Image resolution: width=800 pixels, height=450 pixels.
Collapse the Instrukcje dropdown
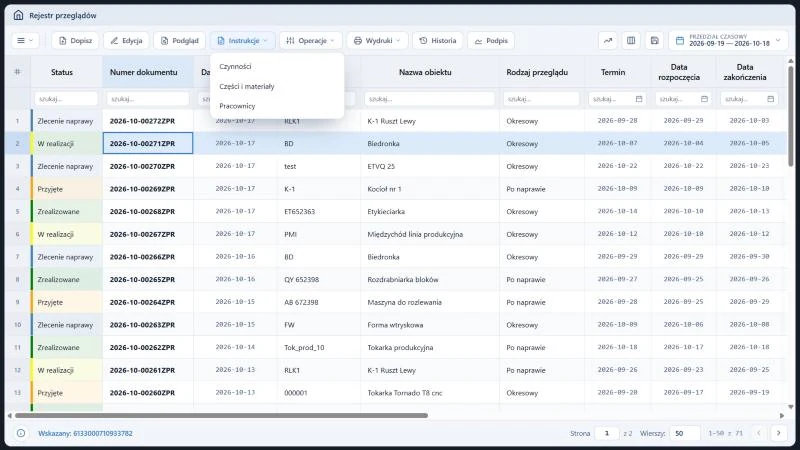click(x=242, y=40)
